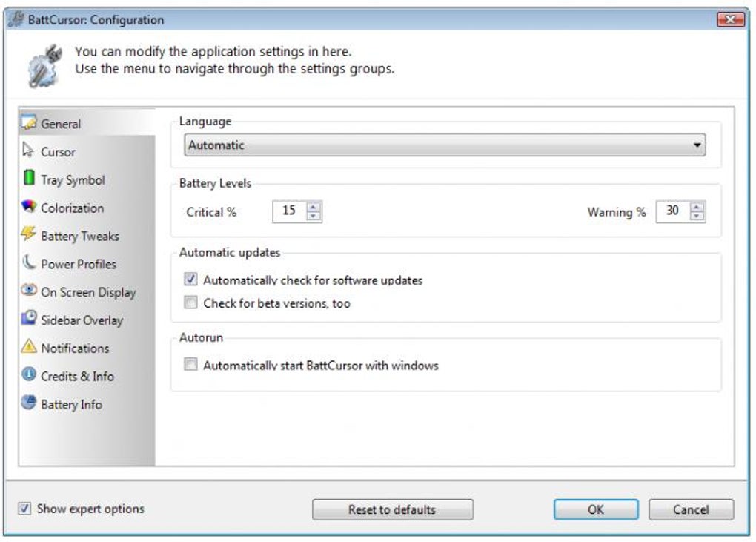756x542 pixels.
Task: Increase the Critical % value with up arrow
Action: tap(314, 206)
